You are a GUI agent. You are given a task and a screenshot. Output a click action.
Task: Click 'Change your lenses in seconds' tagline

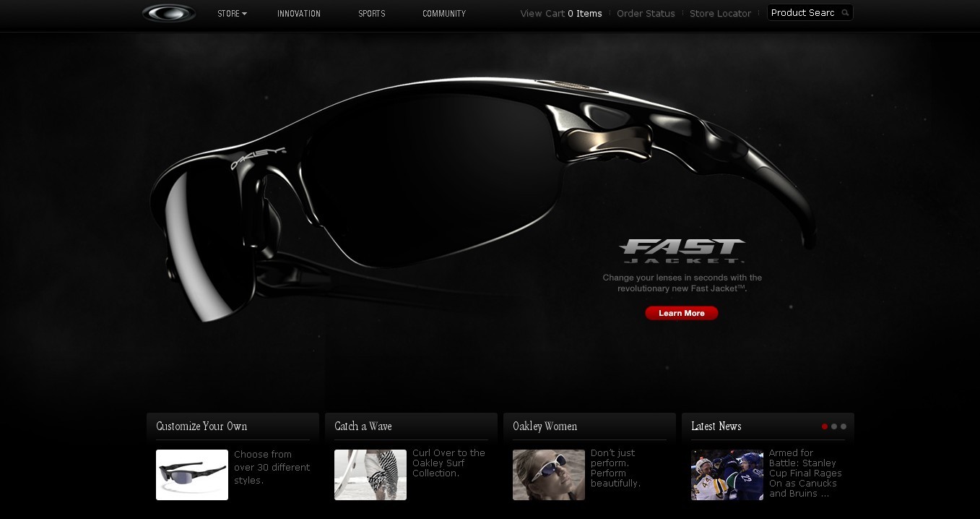(x=682, y=283)
